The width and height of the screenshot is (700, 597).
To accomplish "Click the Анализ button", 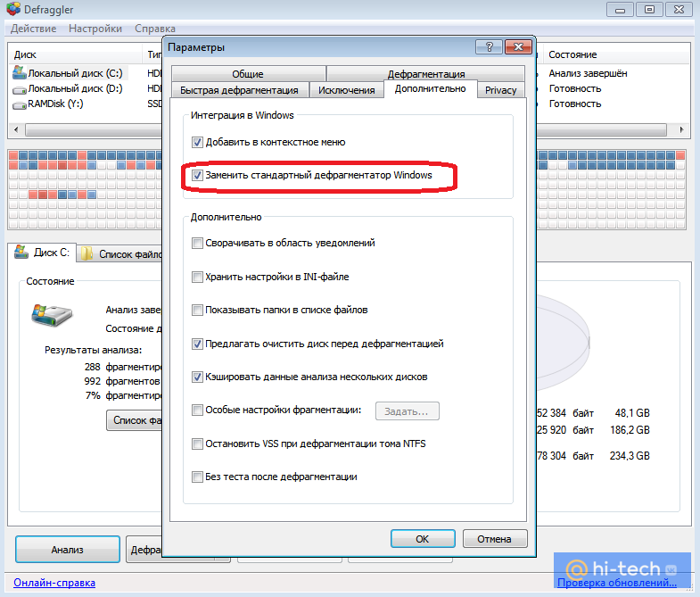I will click(68, 550).
